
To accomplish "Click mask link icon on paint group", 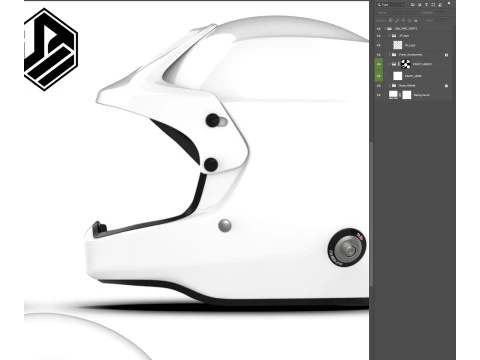I will pyautogui.click(x=399, y=64).
